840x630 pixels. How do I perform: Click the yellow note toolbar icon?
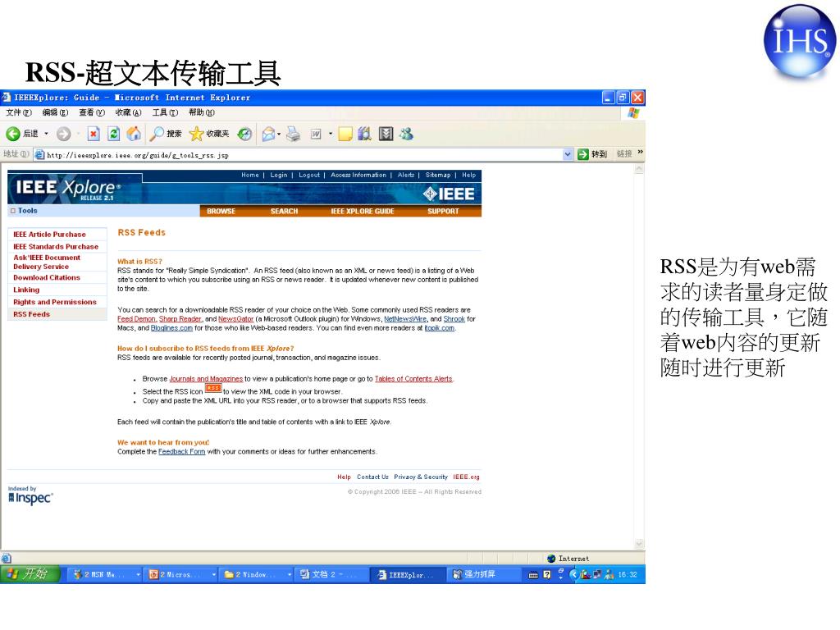pos(345,134)
